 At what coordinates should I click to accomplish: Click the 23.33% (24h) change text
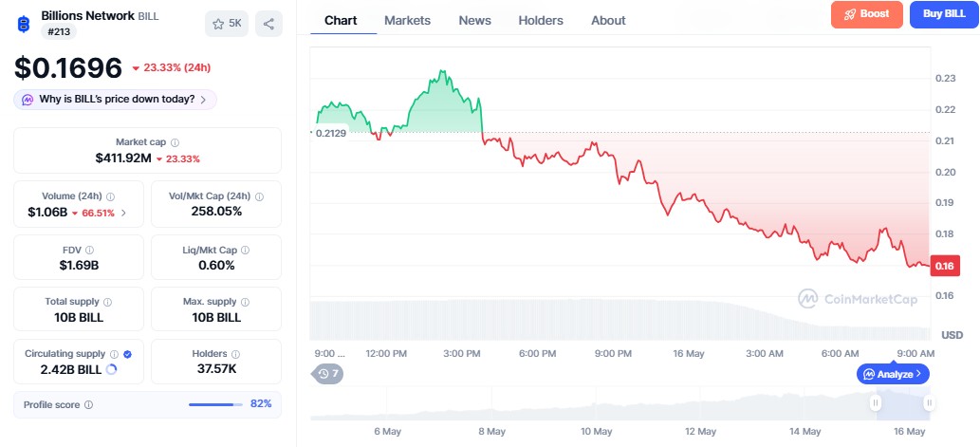pos(176,67)
